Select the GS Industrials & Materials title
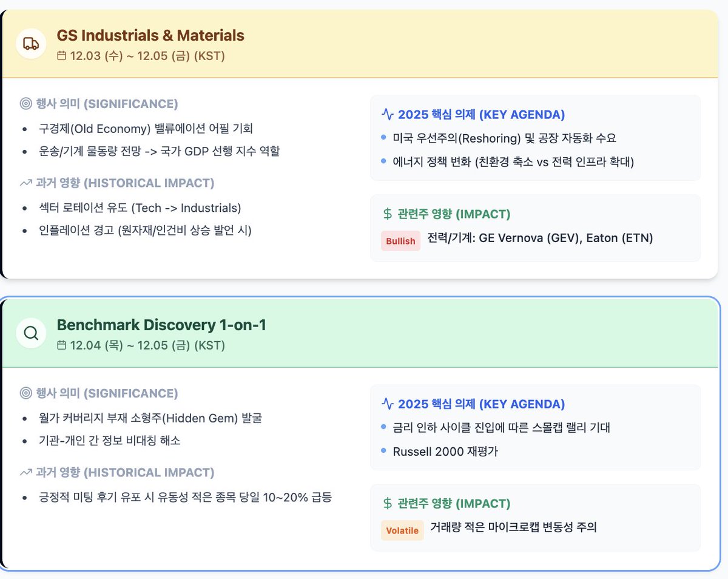This screenshot has height=579, width=728. tap(150, 35)
